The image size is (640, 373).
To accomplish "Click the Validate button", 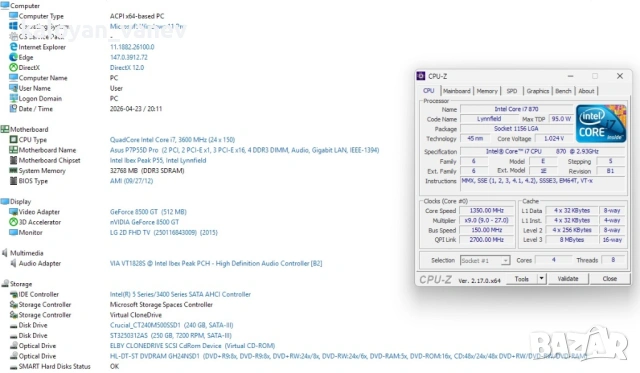I will click(x=568, y=279).
